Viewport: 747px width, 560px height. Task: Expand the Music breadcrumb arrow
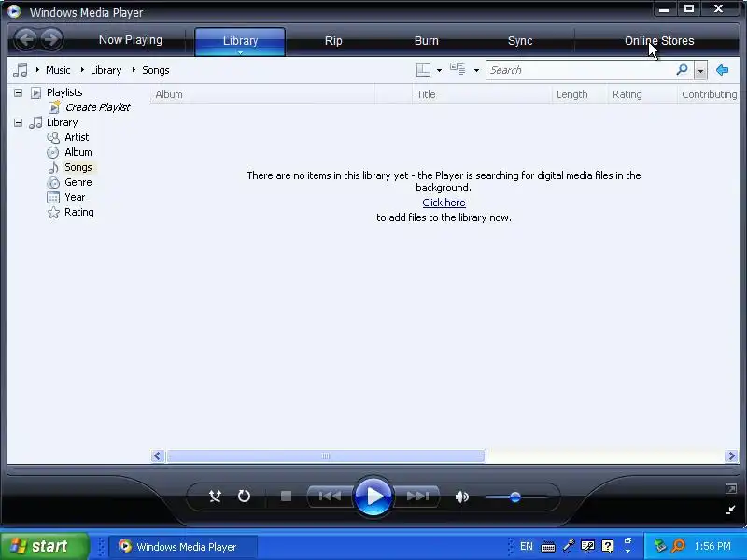click(x=37, y=70)
